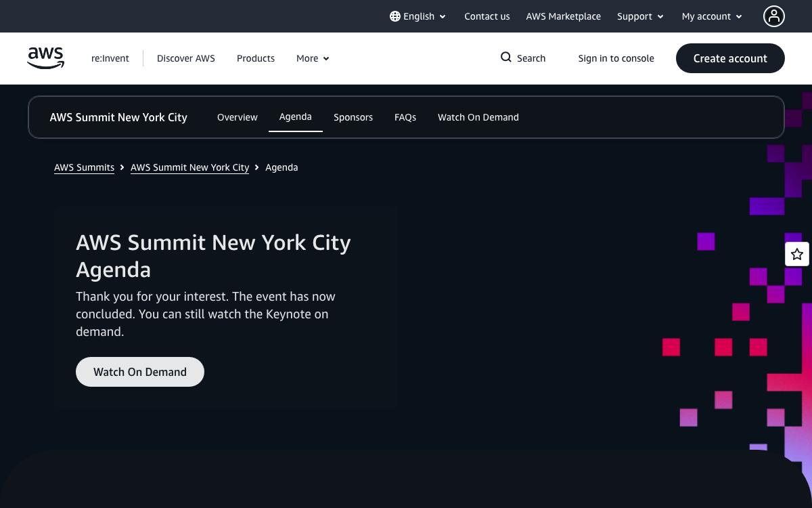The height and width of the screenshot is (508, 812).
Task: Open the Products menu item
Action: 256,58
